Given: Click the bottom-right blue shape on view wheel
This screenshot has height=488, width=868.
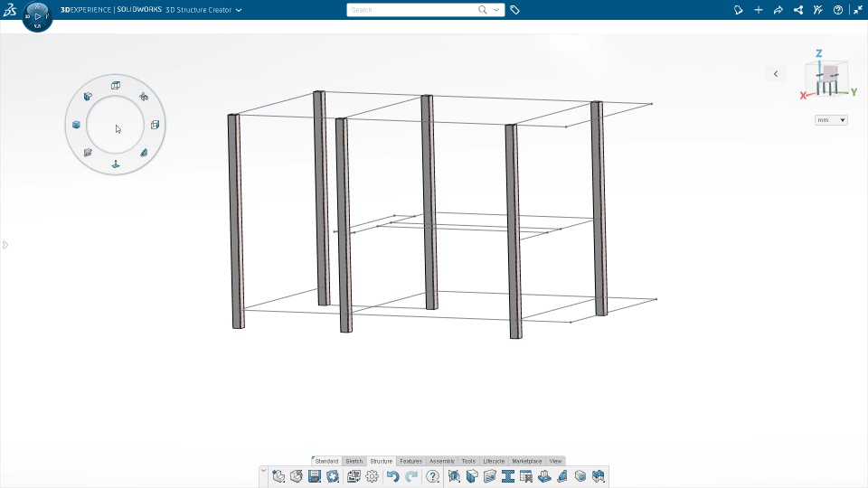Looking at the screenshot, I should coord(144,153).
